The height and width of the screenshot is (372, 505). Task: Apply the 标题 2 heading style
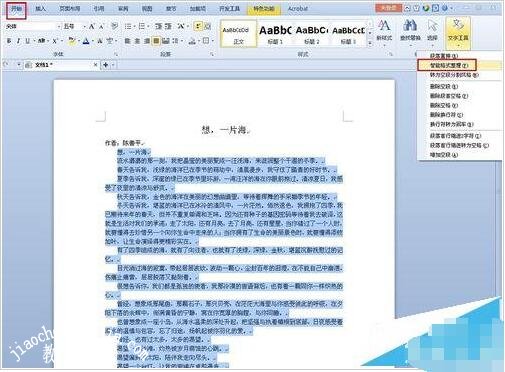pos(312,34)
